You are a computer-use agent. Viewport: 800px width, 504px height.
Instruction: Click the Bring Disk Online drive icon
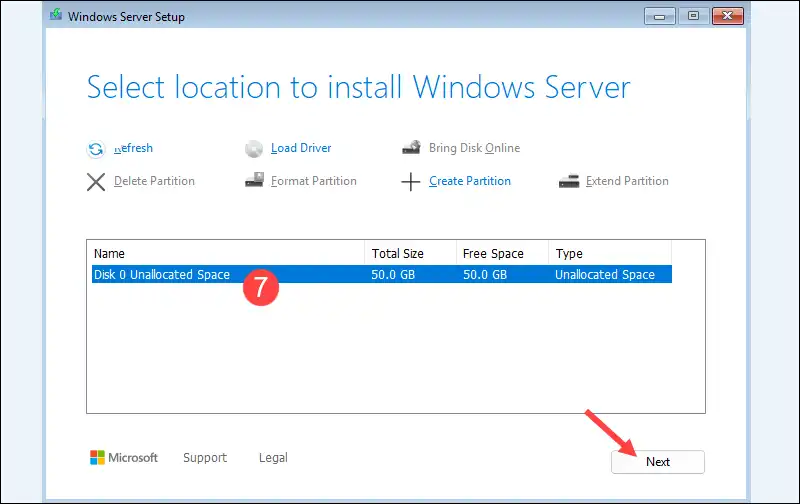pyautogui.click(x=411, y=148)
